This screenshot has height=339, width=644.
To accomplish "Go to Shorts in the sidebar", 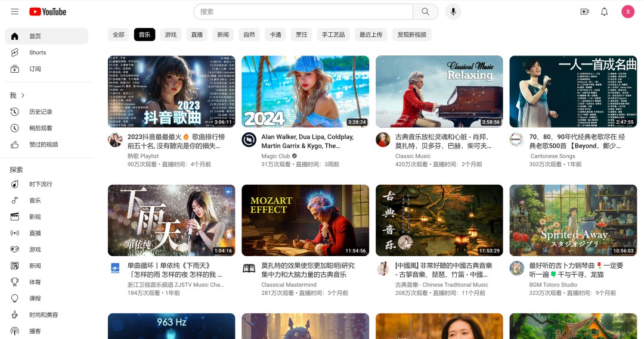I will pos(38,52).
